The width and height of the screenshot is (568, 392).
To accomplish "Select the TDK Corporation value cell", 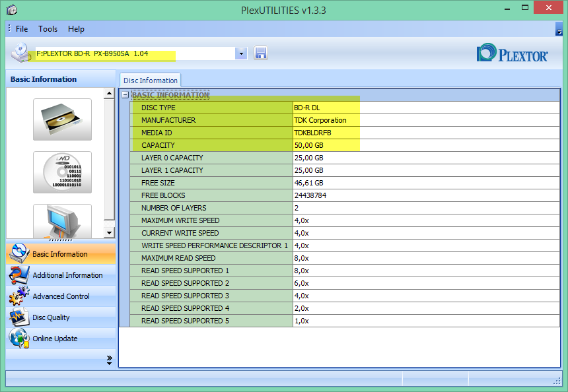I will 427,120.
